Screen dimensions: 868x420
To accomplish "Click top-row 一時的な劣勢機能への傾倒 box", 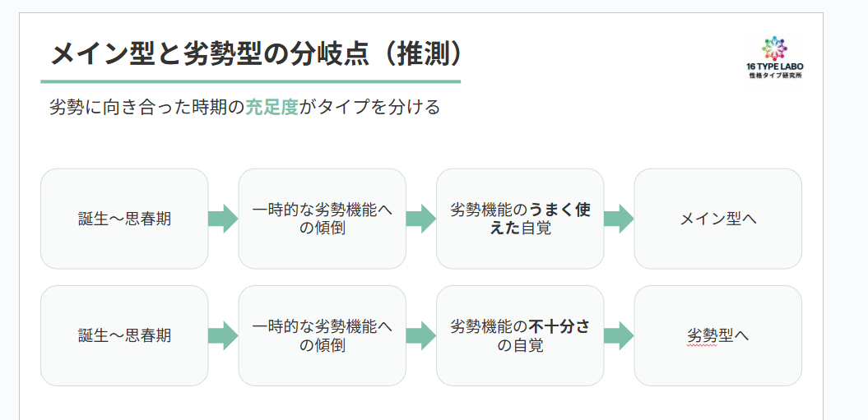I will 322,219.
